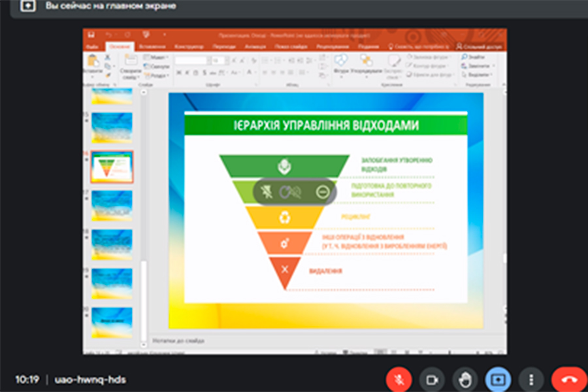Click the РЕЦИКЛІНГ label on the slide
The height and width of the screenshot is (392, 588).
point(355,217)
